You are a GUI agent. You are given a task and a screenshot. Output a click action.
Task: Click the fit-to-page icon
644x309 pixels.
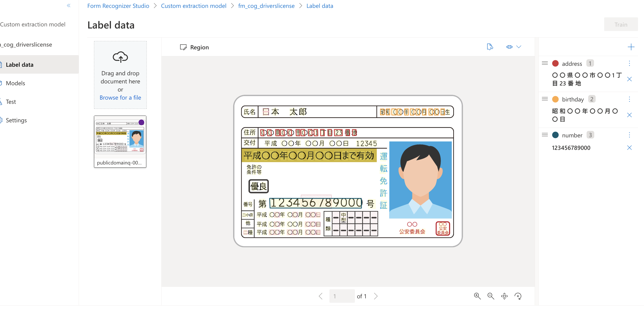coord(504,296)
